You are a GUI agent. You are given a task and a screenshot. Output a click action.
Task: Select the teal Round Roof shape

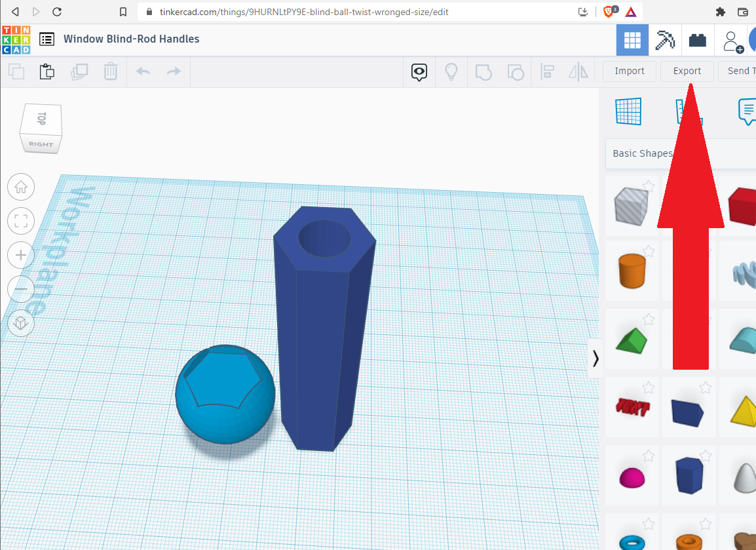[744, 340]
